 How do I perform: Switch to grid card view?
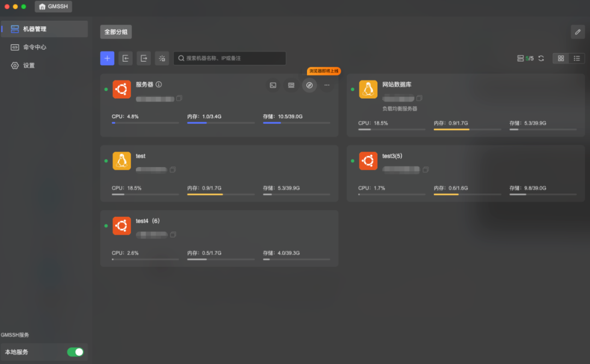pos(560,58)
